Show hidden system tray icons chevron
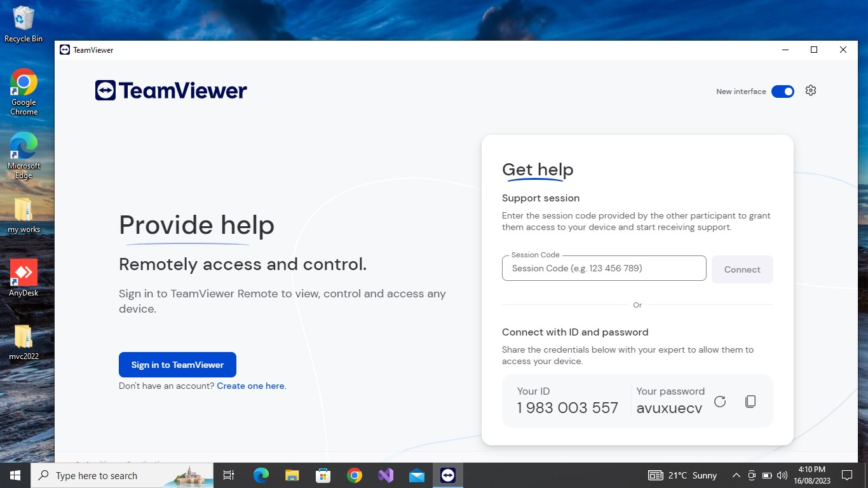The image size is (868, 488). [x=736, y=475]
